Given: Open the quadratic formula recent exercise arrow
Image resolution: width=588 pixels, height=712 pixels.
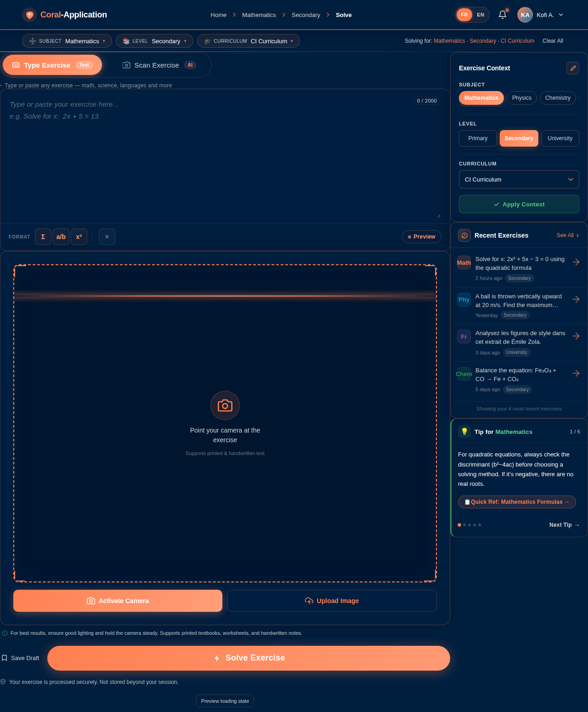Looking at the screenshot, I should pyautogui.click(x=576, y=262).
